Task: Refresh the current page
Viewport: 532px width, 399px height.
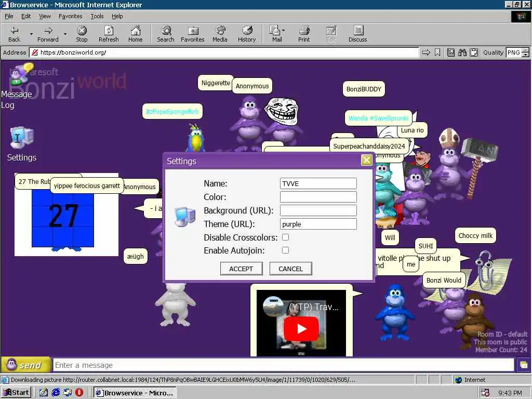Action: [109, 34]
